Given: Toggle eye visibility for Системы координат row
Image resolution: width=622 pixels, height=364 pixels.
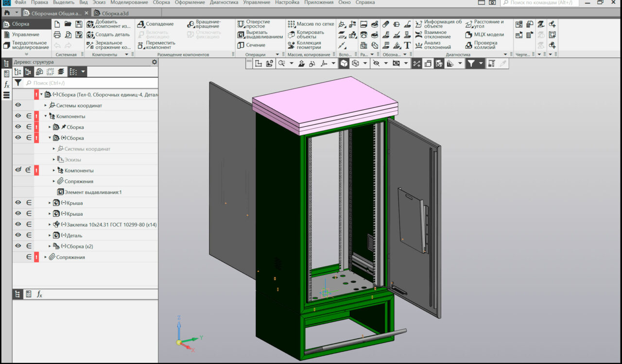Looking at the screenshot, I should 18,105.
